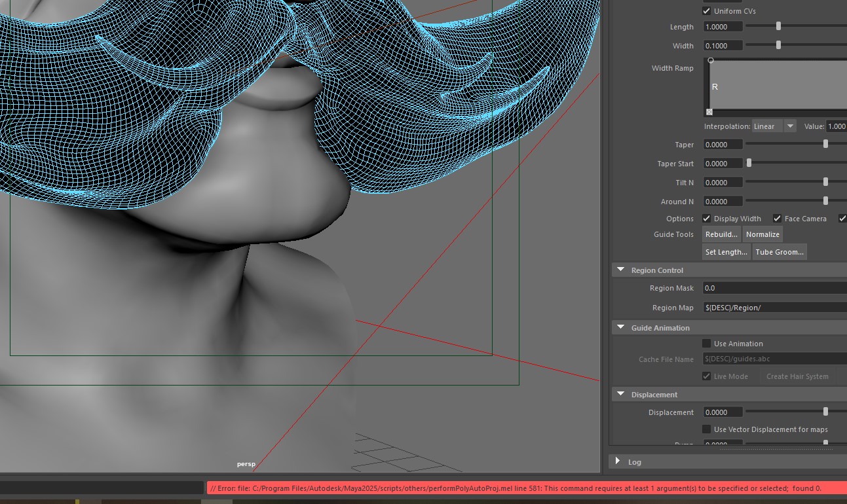Toggle the Uniform CVs checkbox
Screen dimensions: 847x504
tap(707, 11)
